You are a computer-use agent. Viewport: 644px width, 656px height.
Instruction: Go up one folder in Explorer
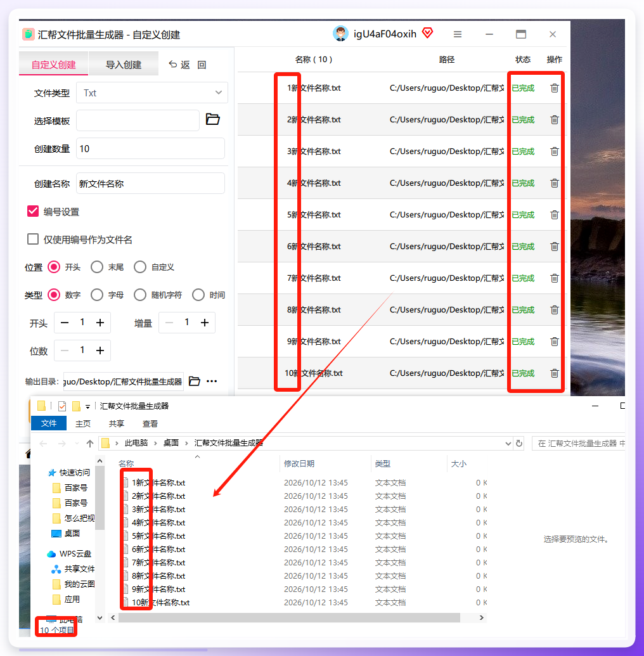90,444
